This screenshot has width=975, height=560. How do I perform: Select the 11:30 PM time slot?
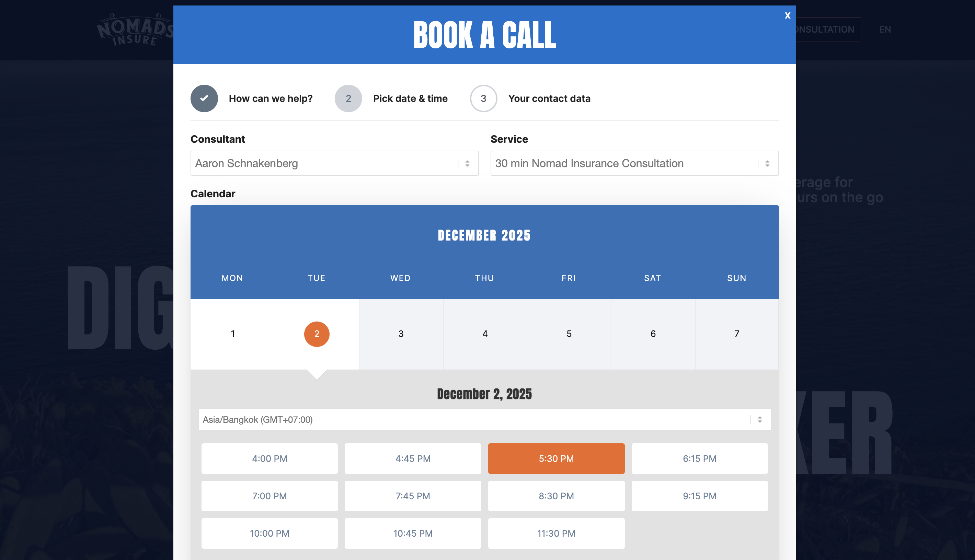coord(556,534)
